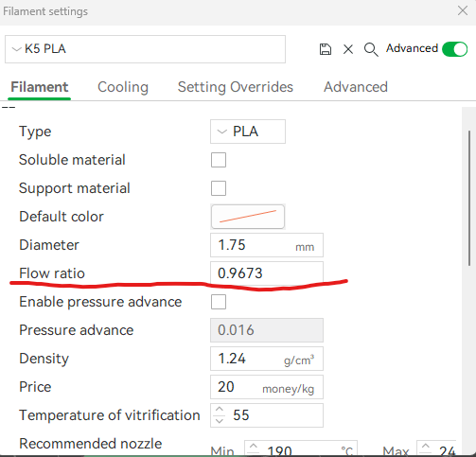Enable pressure advance checkbox
The image size is (476, 457).
[x=219, y=302]
